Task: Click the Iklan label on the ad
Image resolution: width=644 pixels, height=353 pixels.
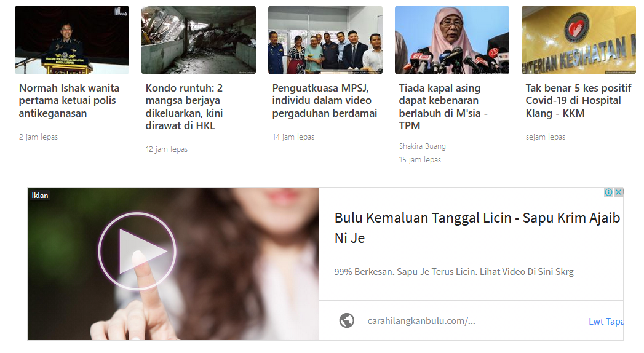Action: point(40,196)
